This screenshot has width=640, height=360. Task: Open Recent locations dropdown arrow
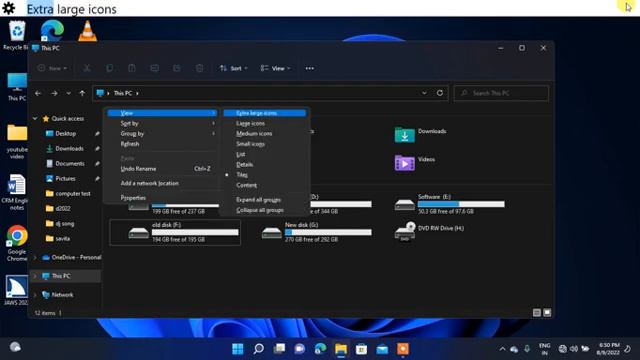pyautogui.click(x=68, y=93)
